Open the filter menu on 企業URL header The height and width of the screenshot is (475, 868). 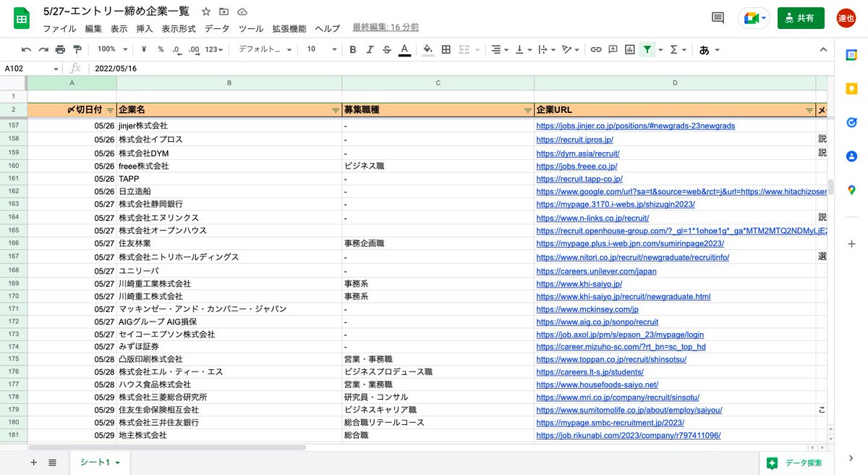pyautogui.click(x=809, y=110)
